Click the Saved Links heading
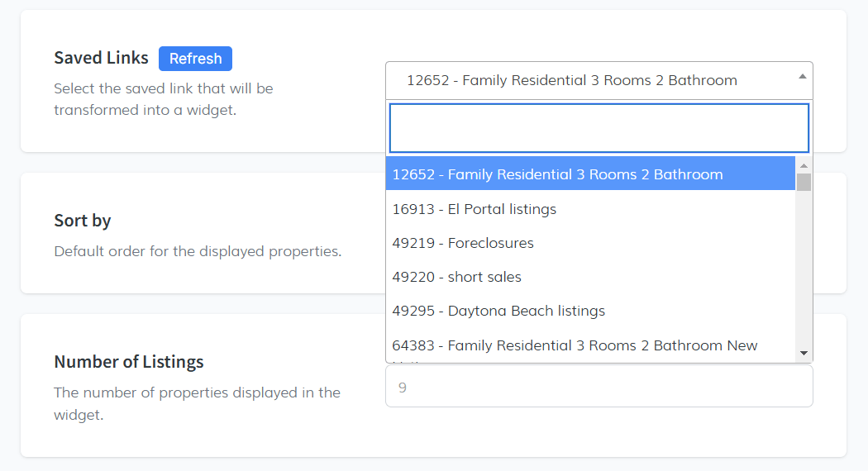The image size is (868, 471). click(101, 58)
